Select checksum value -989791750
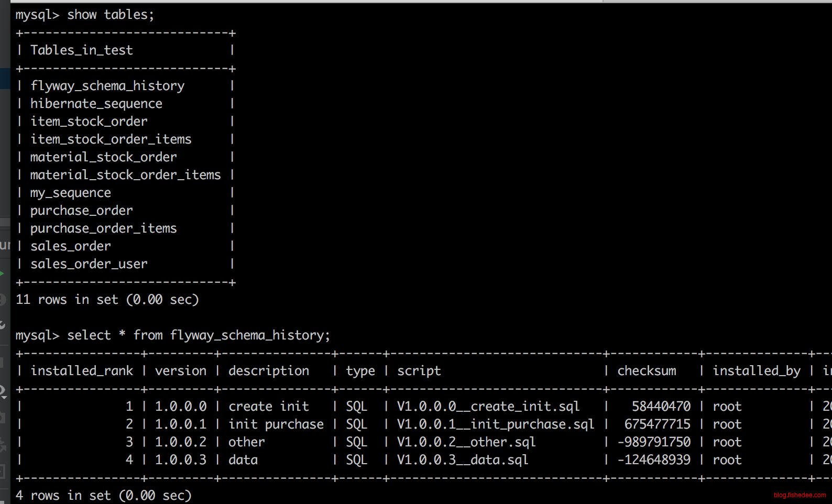This screenshot has width=832, height=504. tap(654, 442)
